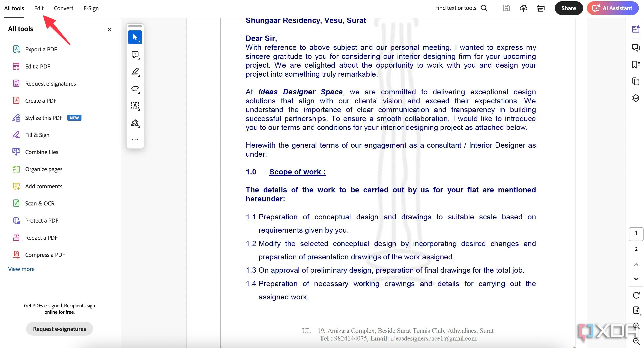Viewport: 644px width, 348px height.
Task: Open the Scan & OCR tool
Action: 39,203
